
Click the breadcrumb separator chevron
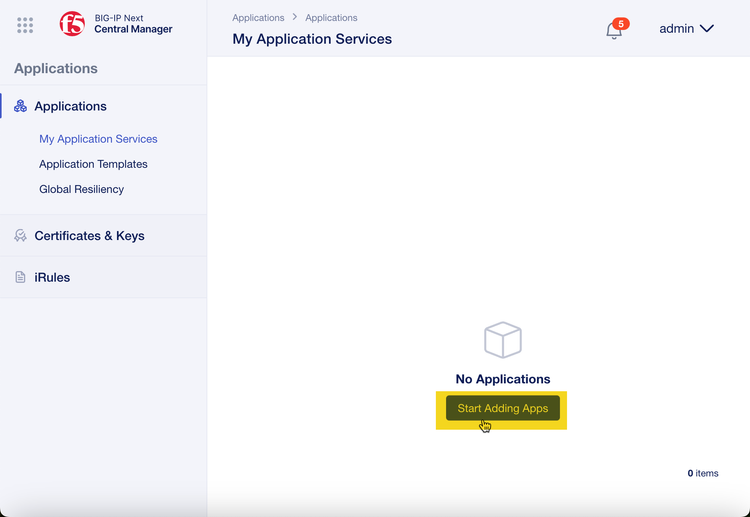(x=295, y=17)
